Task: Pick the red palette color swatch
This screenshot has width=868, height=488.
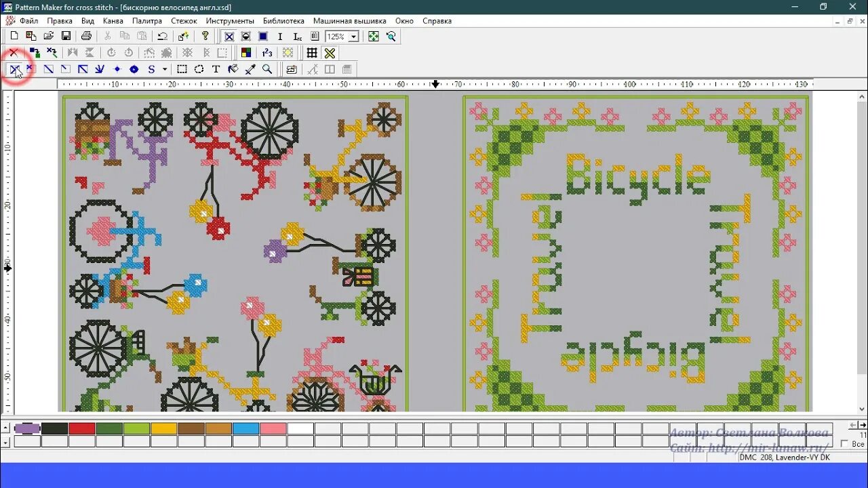Action: click(x=81, y=428)
